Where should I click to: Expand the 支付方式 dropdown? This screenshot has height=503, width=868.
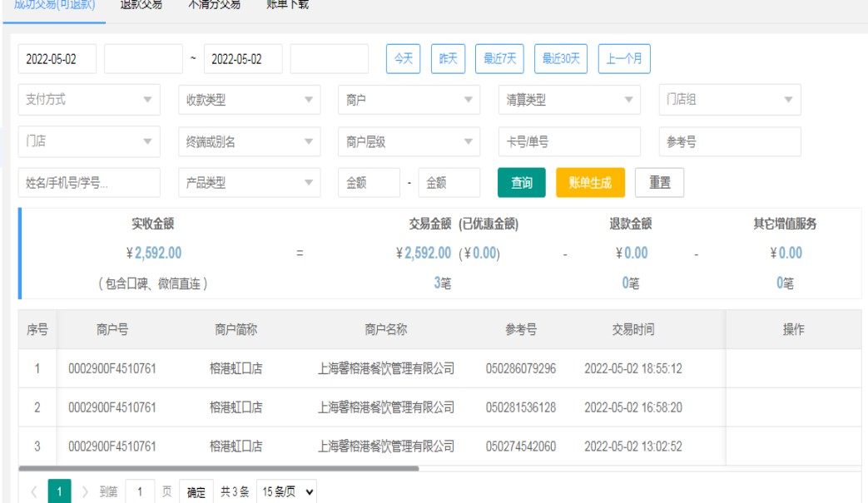(88, 100)
